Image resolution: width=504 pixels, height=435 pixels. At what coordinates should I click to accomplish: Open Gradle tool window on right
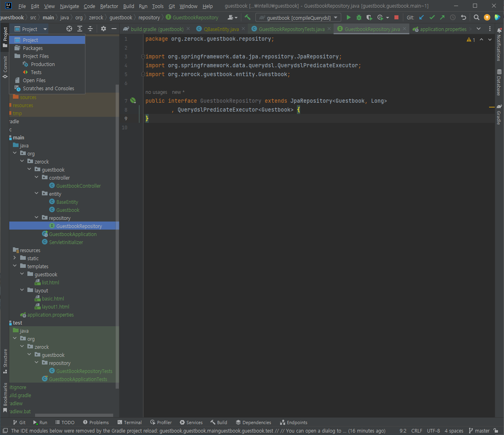[499, 114]
